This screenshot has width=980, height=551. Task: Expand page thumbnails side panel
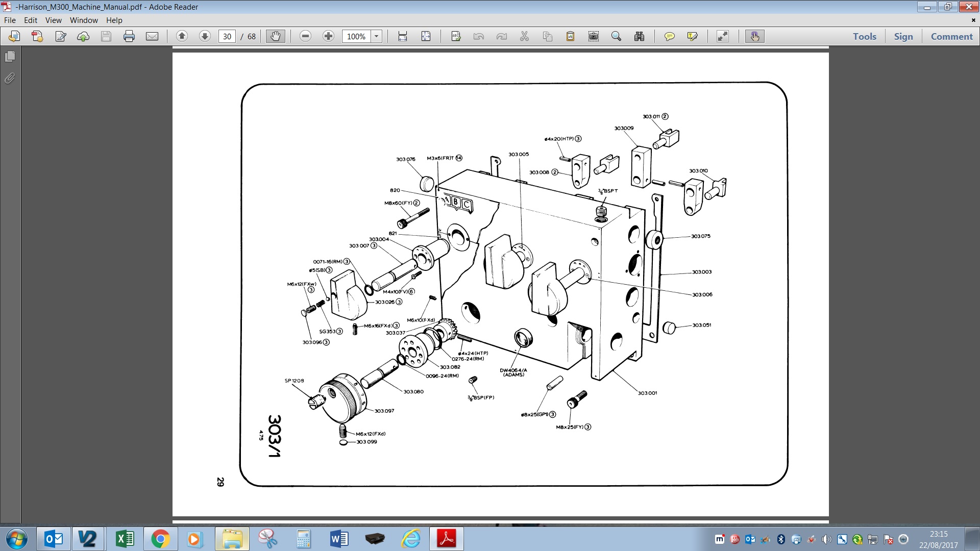[10, 57]
